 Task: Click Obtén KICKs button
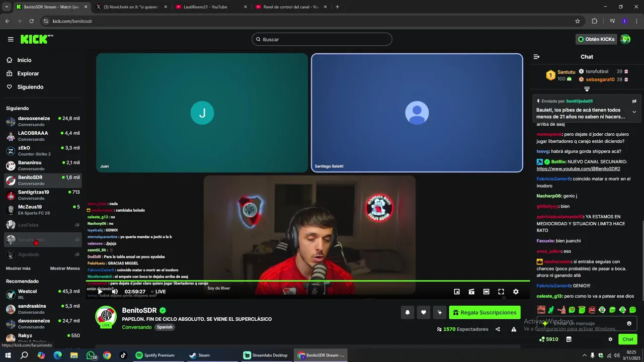(596, 39)
